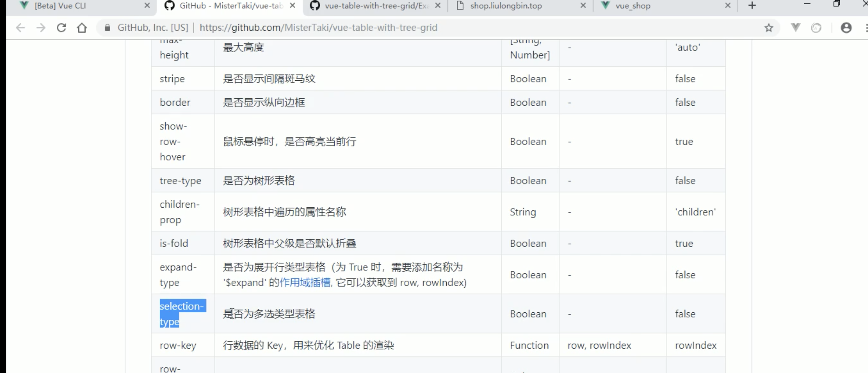Click the Boolean type in is-fold row
868x373 pixels.
pos(528,243)
